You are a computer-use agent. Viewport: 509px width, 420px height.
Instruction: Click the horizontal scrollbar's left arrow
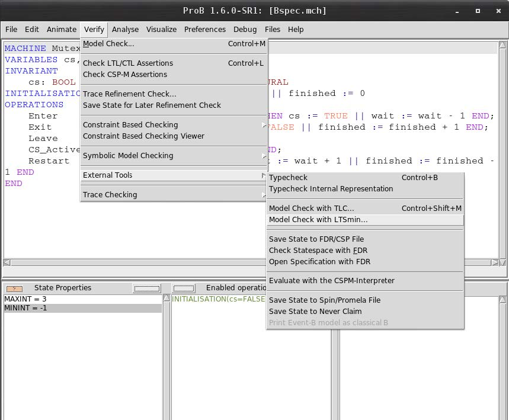pos(7,262)
